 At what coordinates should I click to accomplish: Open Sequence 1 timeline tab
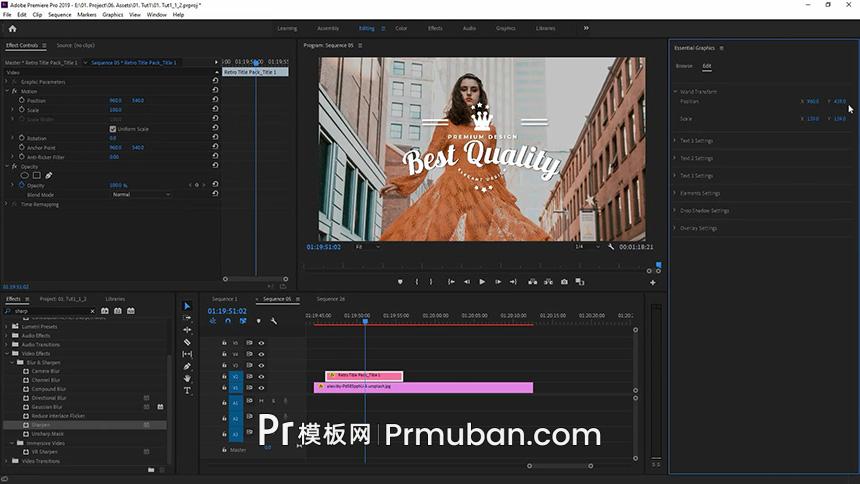pos(225,299)
